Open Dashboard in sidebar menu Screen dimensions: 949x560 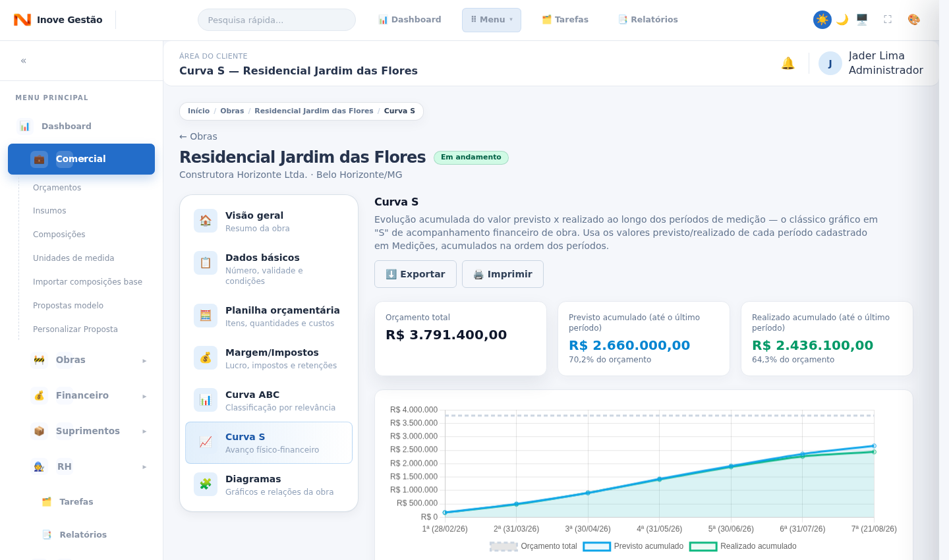81,126
